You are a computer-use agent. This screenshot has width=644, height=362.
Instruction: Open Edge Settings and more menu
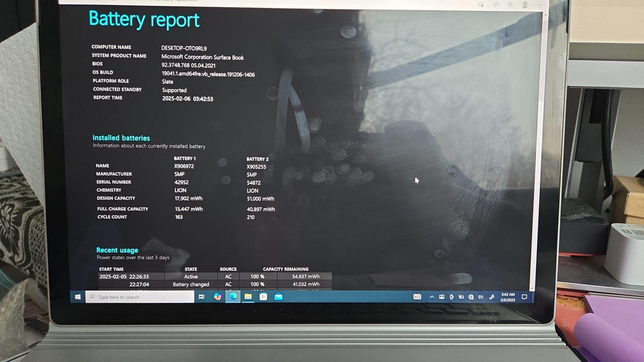click(x=539, y=5)
